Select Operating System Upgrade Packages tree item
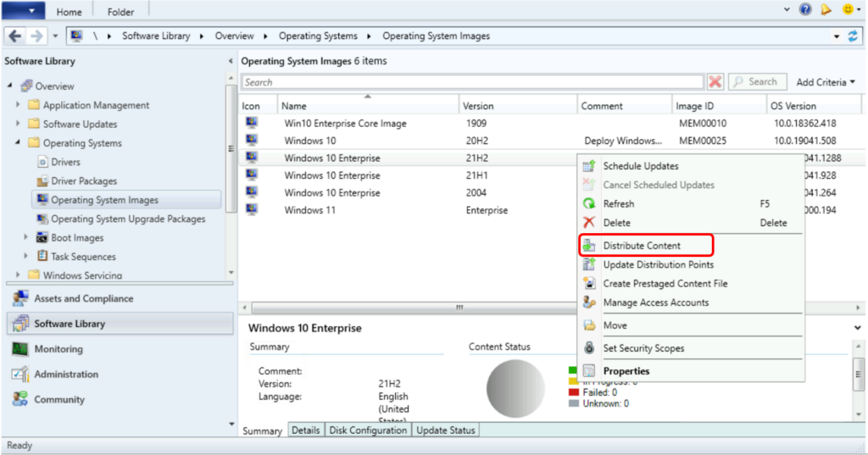 coord(128,219)
